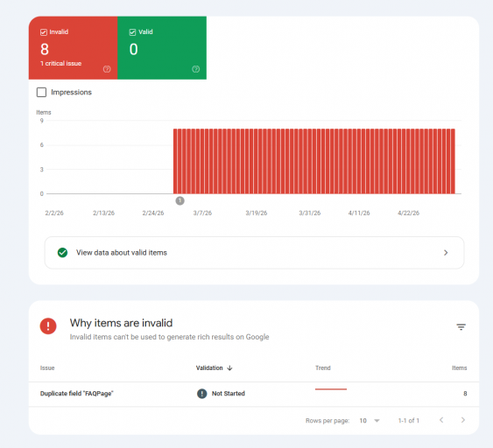Click the Why items are invalid heading
The height and width of the screenshot is (448, 493).
[122, 323]
